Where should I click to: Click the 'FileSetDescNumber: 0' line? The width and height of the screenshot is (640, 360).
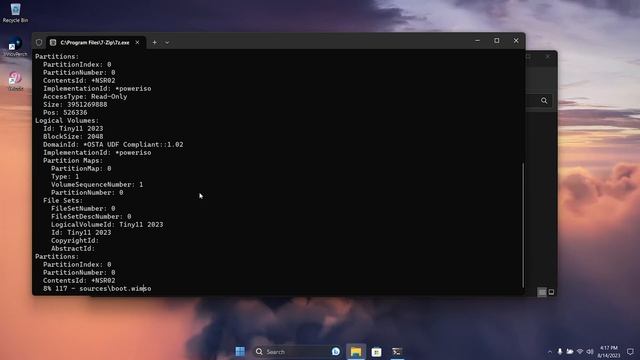coord(91,216)
